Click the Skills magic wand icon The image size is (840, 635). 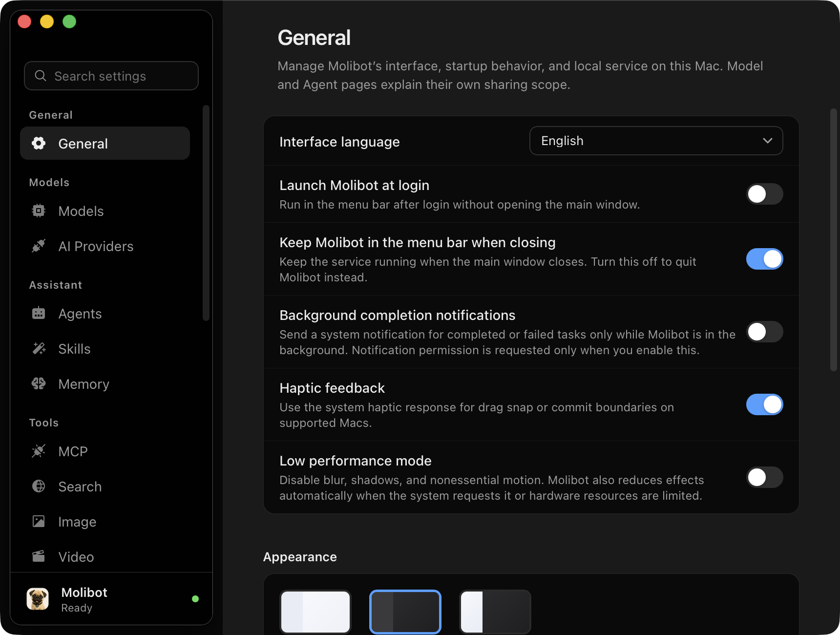(39, 348)
